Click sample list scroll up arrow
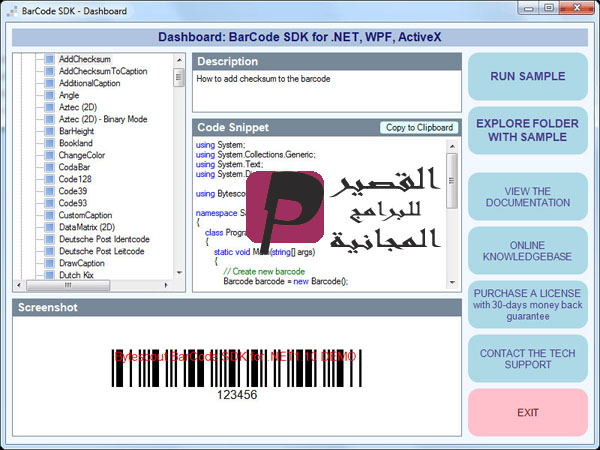 coord(179,60)
